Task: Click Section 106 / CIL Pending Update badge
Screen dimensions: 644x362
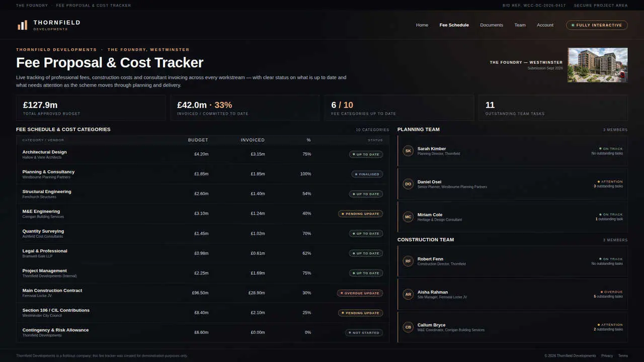Action: (x=360, y=313)
